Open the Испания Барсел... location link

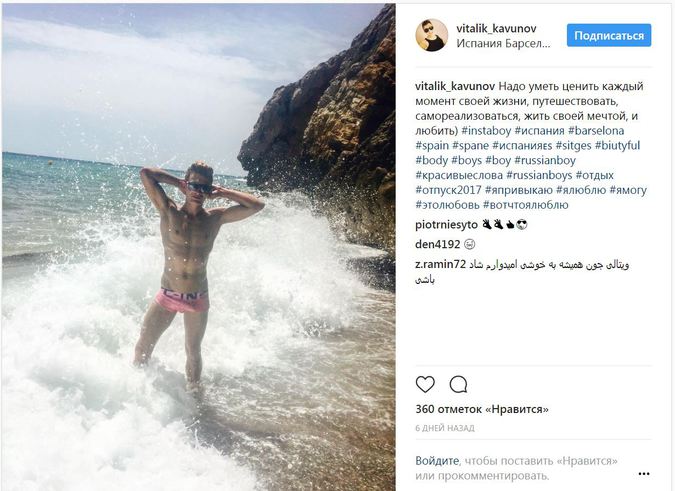click(x=503, y=43)
